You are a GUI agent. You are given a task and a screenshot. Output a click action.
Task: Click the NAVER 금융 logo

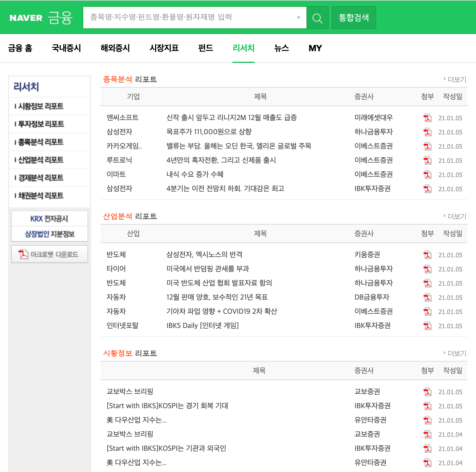point(41,18)
